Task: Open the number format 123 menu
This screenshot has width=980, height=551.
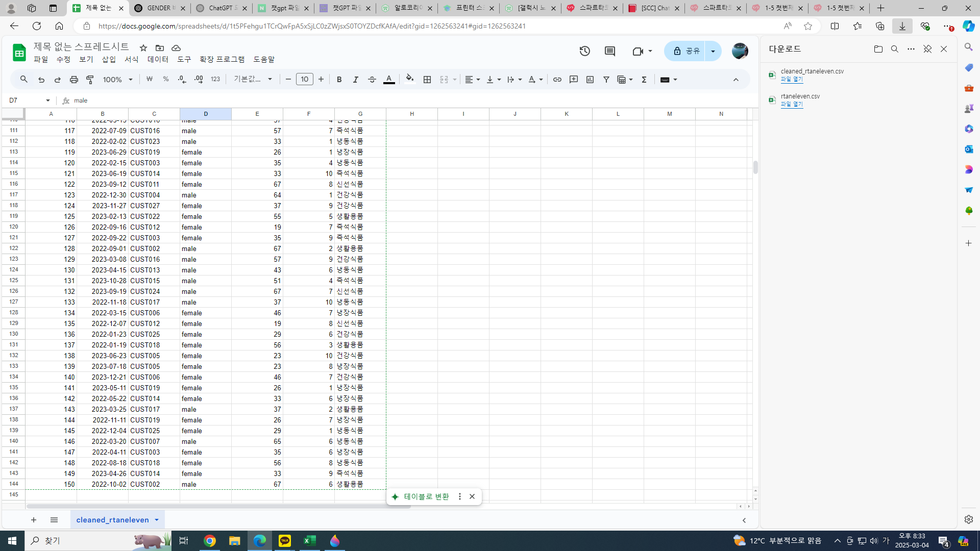Action: point(215,80)
